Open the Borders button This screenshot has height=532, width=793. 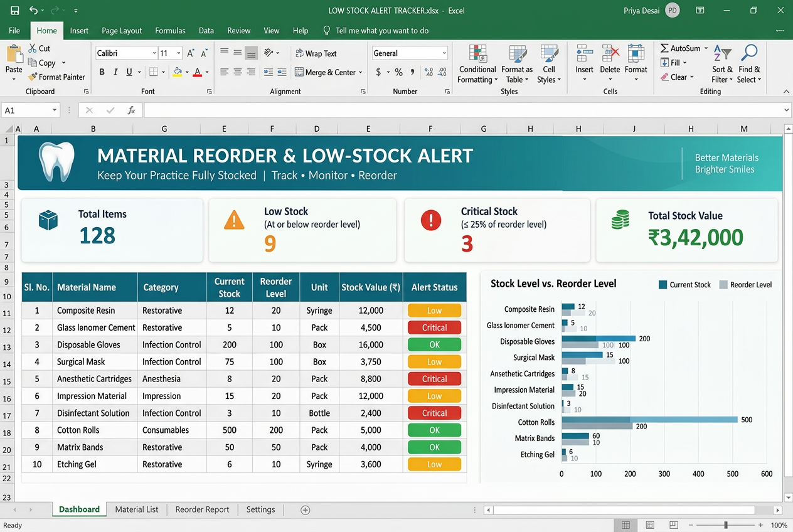[155, 72]
